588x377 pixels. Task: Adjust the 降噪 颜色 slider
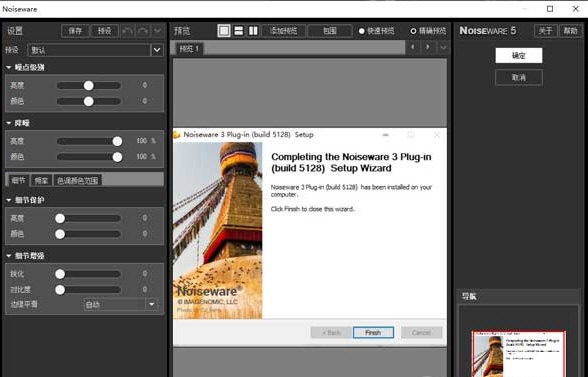point(89,157)
